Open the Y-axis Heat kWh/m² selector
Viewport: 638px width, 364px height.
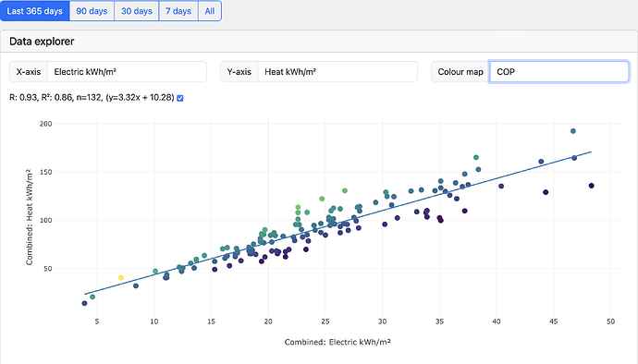pyautogui.click(x=337, y=71)
